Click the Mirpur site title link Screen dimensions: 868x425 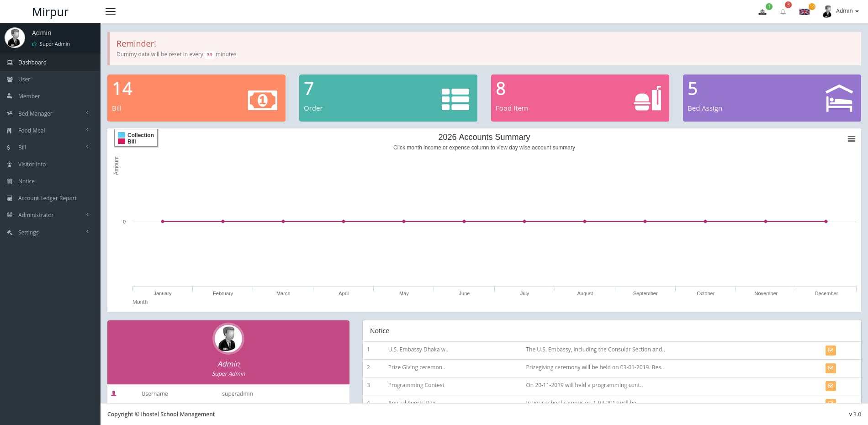(50, 12)
